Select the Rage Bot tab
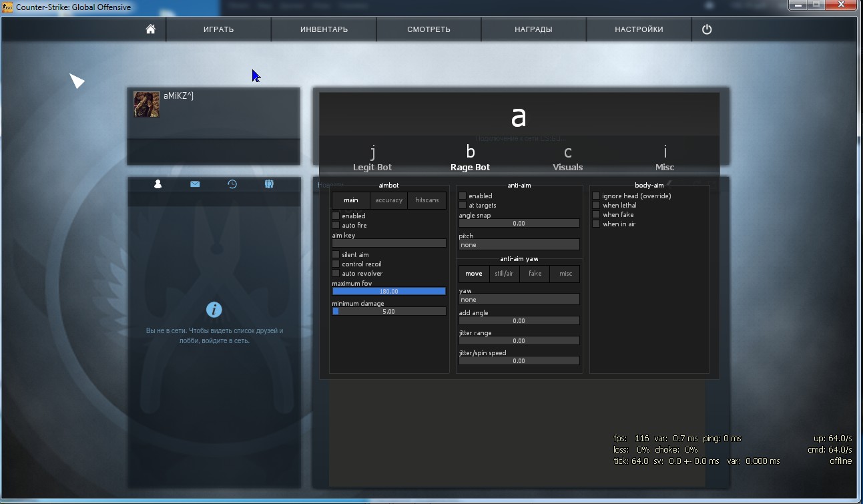Screen dimensions: 863x504 click(471, 159)
